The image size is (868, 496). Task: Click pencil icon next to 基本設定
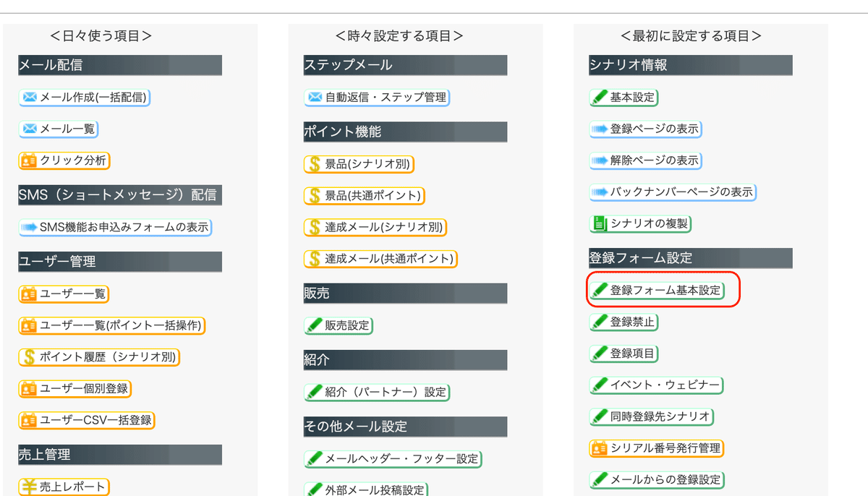click(600, 97)
